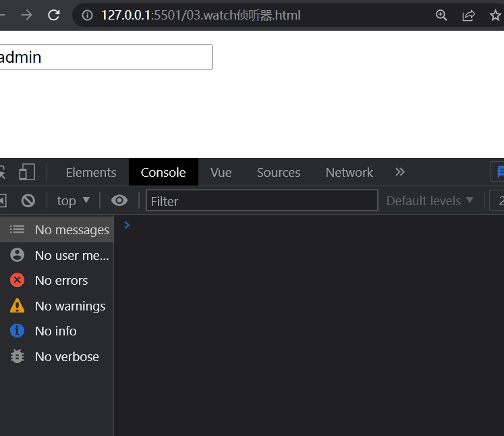This screenshot has width=504, height=436.
Task: Select the No info sidebar item
Action: pyautogui.click(x=55, y=331)
